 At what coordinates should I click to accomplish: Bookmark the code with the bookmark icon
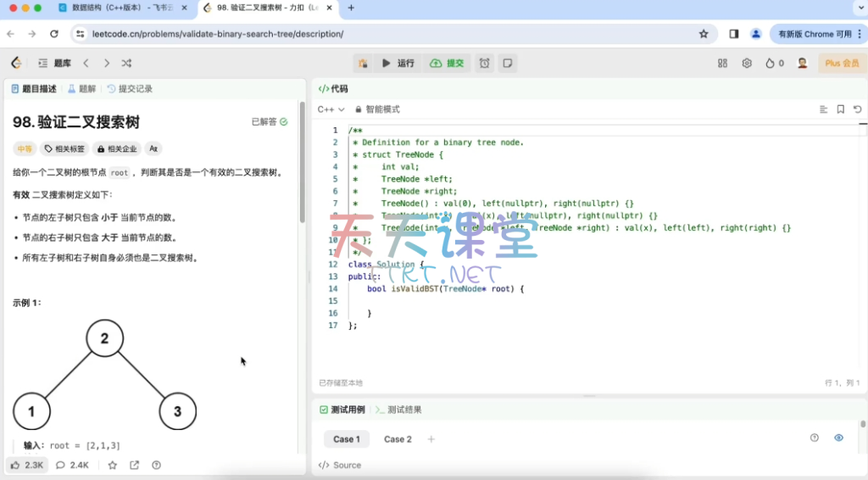pos(841,109)
